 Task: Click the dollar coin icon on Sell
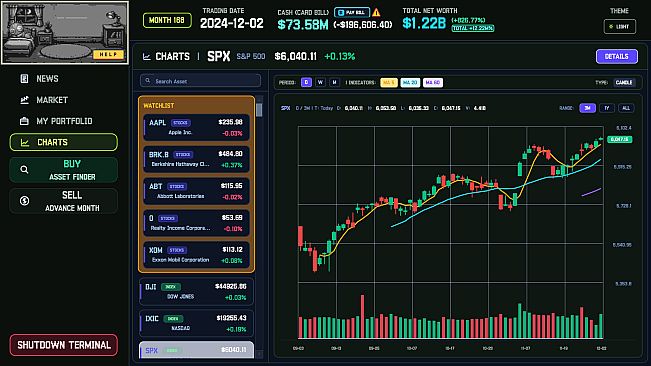(24, 201)
